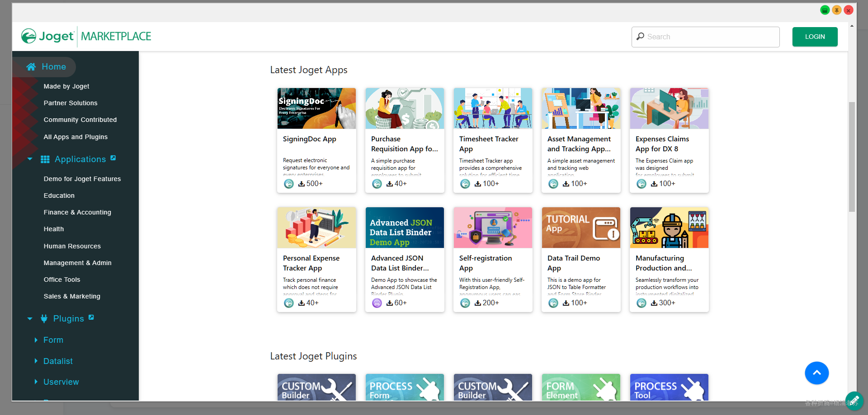Open Personal Expense Tracker thumbnail image

(x=316, y=228)
